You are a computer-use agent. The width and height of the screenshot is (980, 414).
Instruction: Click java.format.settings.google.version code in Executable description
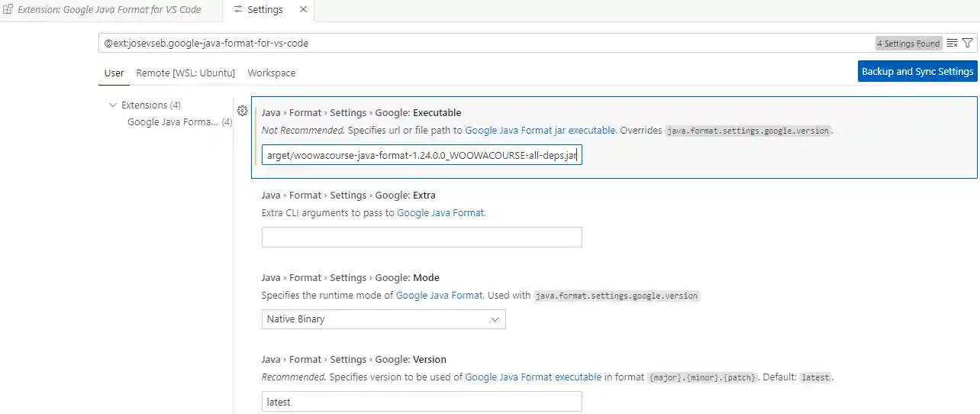748,131
